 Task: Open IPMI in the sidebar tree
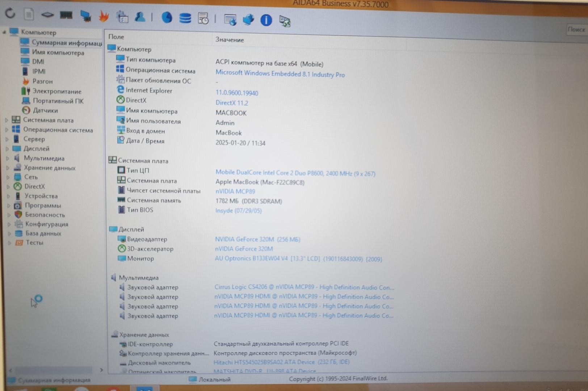point(33,71)
